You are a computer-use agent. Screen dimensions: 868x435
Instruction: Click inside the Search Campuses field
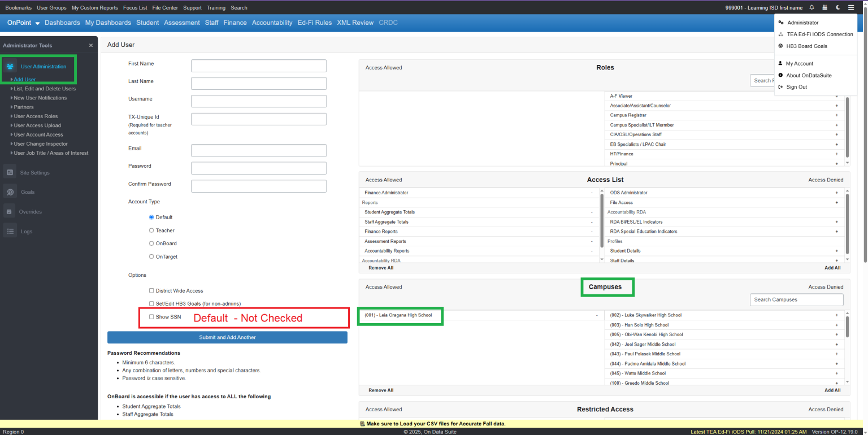click(x=796, y=299)
